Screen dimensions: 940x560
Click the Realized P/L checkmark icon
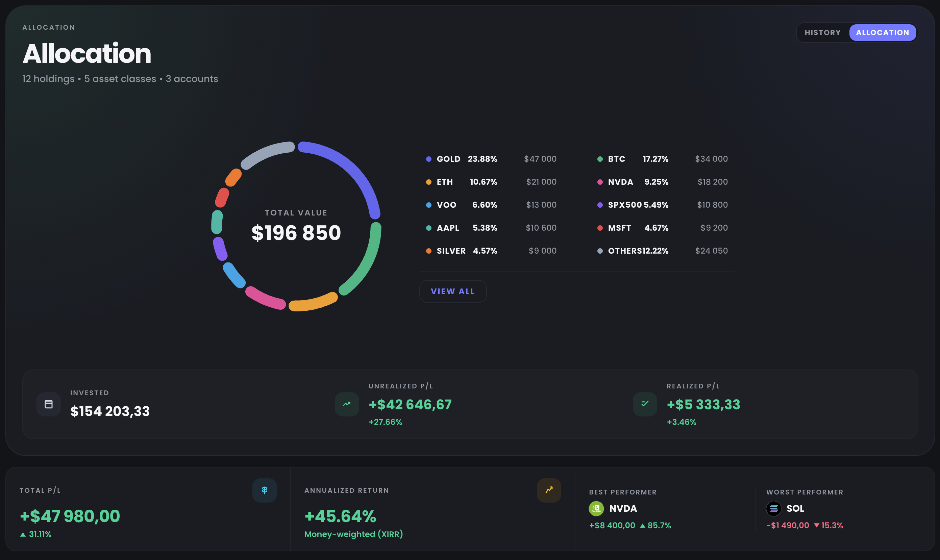pyautogui.click(x=645, y=404)
